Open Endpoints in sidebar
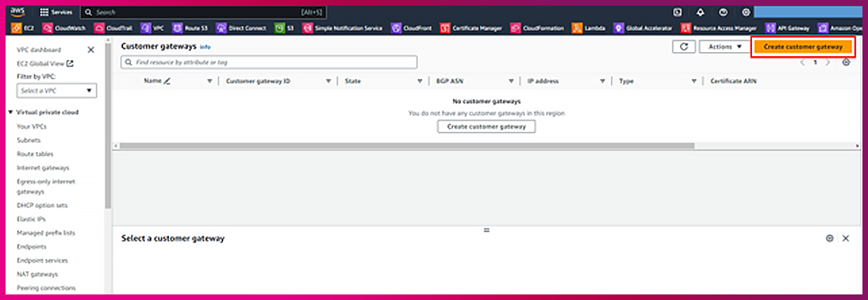Screen dimensions: 868x300 click(32, 247)
